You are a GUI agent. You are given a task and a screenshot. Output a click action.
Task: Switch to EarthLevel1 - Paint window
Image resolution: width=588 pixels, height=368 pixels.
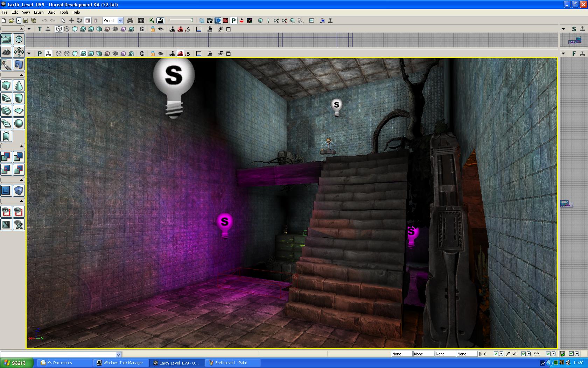click(x=233, y=363)
